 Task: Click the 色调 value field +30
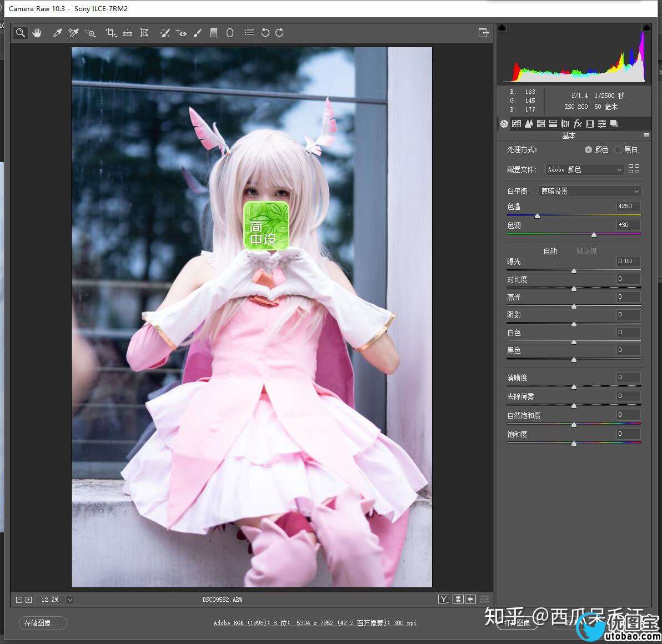click(628, 225)
